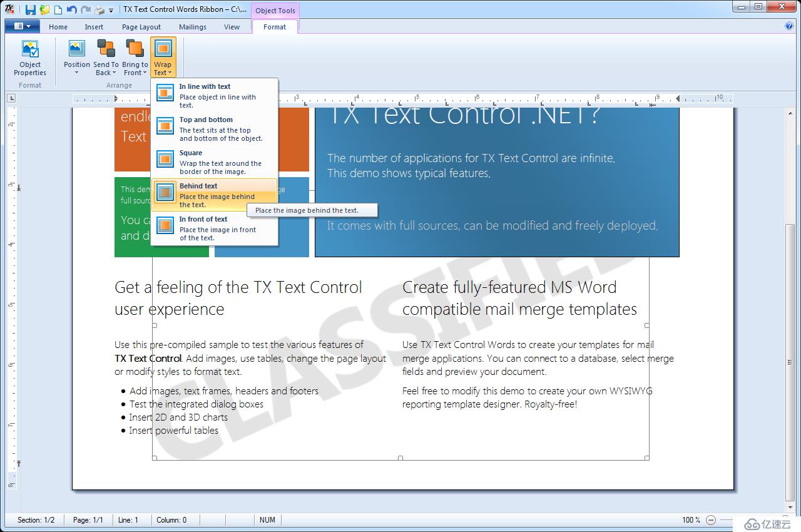Collapse the Wrap Text dropdown button

tap(163, 58)
